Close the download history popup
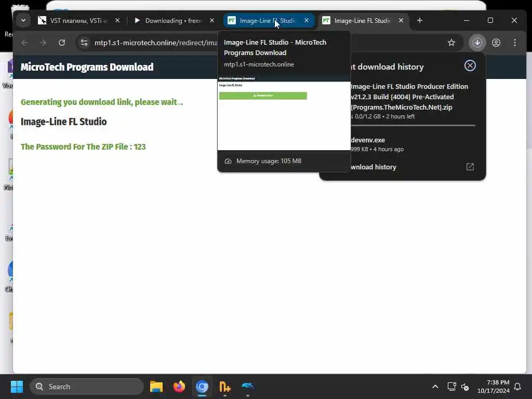The image size is (532, 399). pos(470,65)
